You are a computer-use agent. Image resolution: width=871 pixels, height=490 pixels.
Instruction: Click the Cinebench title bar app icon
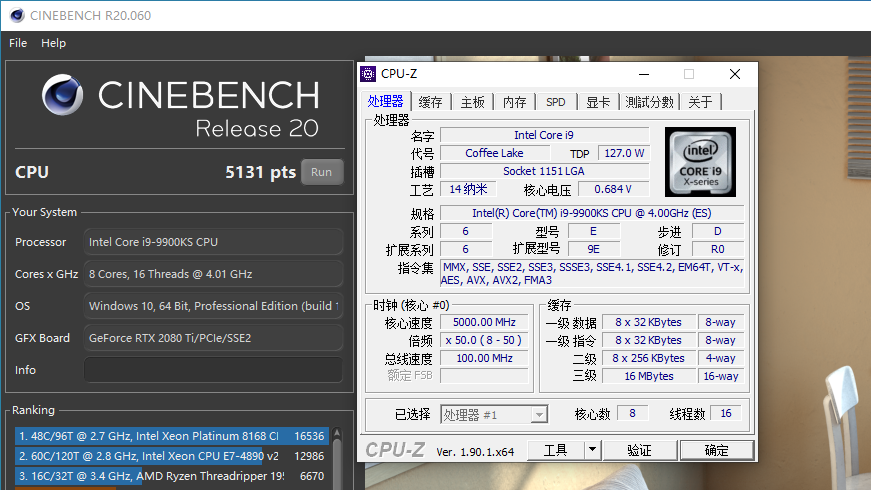click(17, 15)
